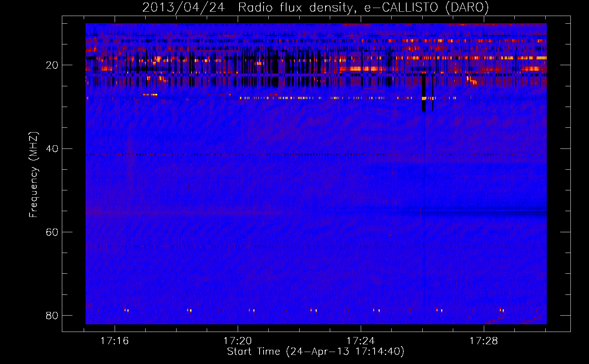Click the 17:20 time tick label
589x364 pixels.
pyautogui.click(x=238, y=341)
